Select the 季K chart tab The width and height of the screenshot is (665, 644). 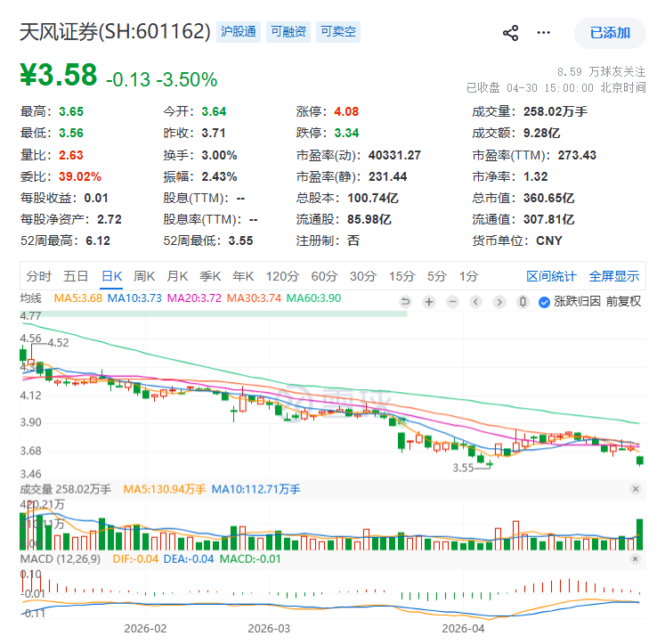[x=210, y=277]
